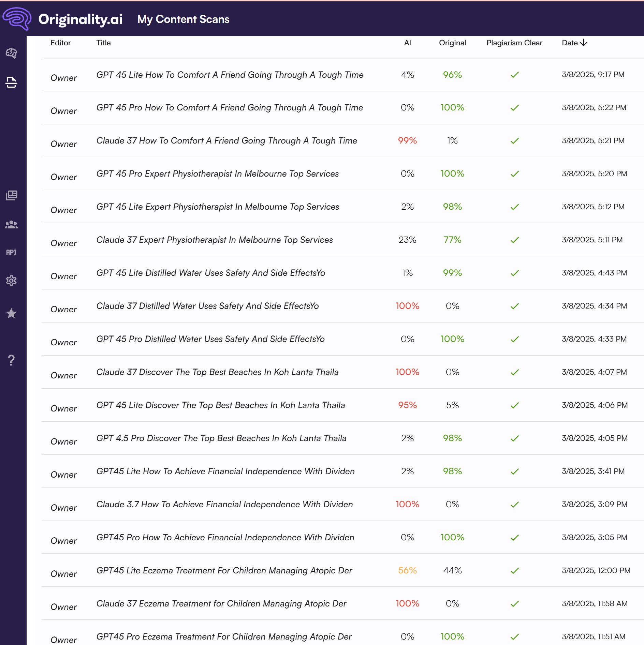
Task: Click plagiarism checkmark in the 3:05 PM row
Action: click(514, 537)
